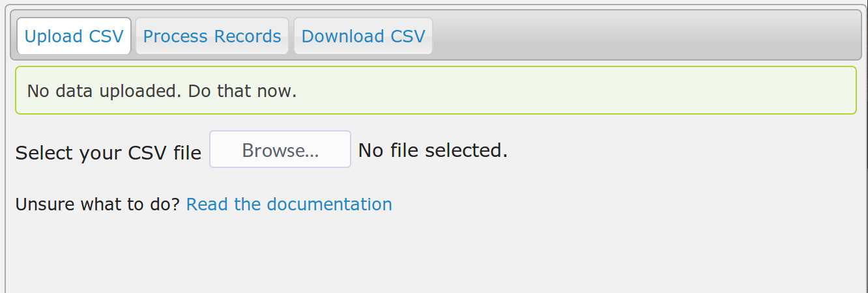The width and height of the screenshot is (868, 293).
Task: Go to the Download CSV tab
Action: pos(363,36)
